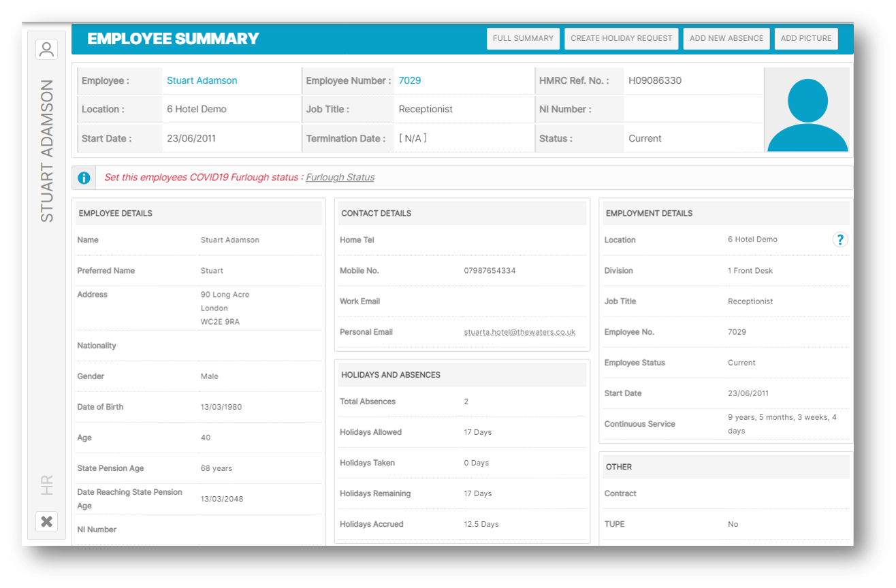
Task: Select the HR label in sidebar
Action: click(x=46, y=485)
